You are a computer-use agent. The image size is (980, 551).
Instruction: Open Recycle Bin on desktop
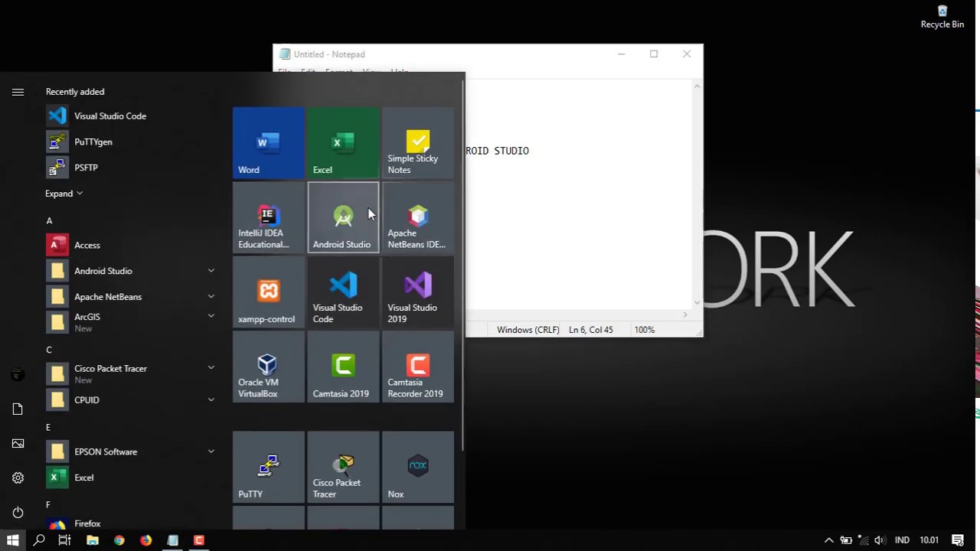pyautogui.click(x=942, y=17)
